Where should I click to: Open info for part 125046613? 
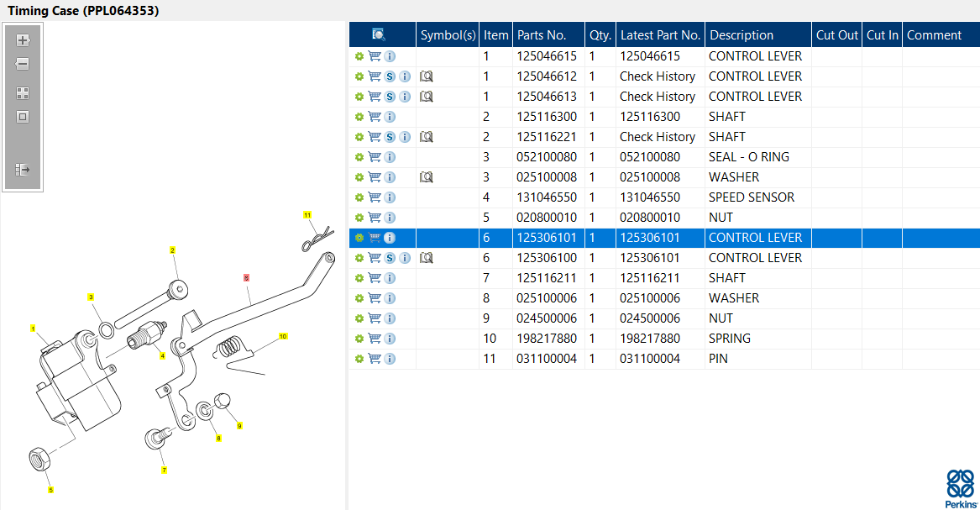tap(405, 97)
